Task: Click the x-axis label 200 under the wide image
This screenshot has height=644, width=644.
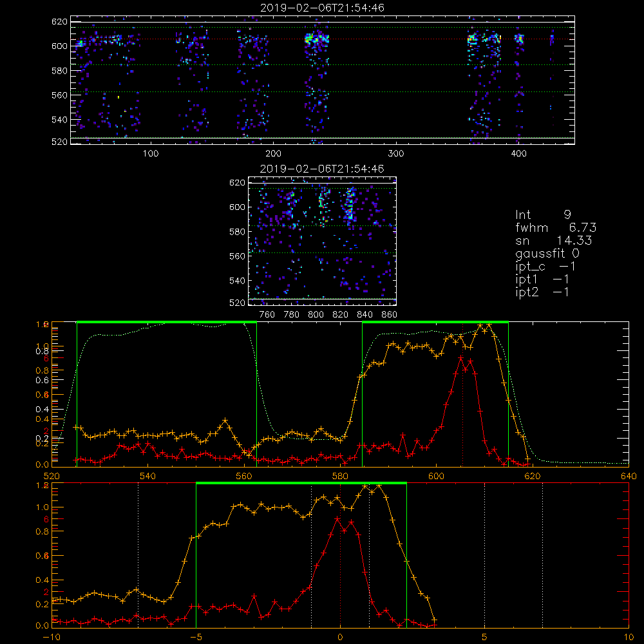Action: (x=273, y=154)
